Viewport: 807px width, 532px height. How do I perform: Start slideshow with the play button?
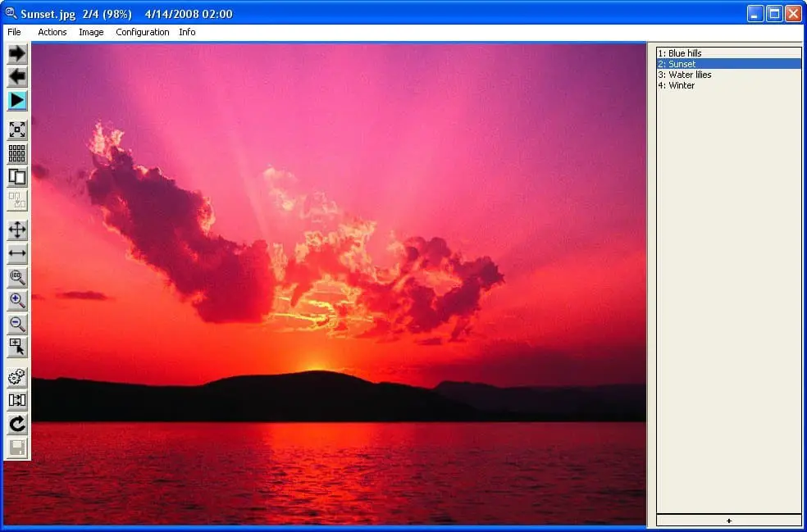tap(17, 101)
